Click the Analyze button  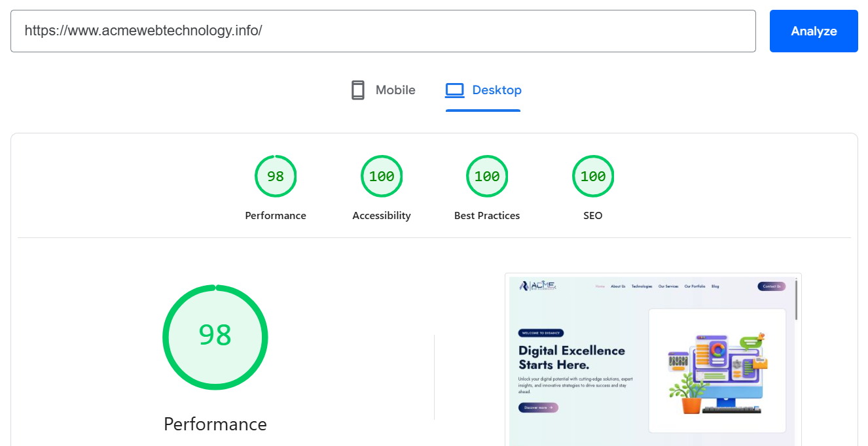pyautogui.click(x=814, y=31)
